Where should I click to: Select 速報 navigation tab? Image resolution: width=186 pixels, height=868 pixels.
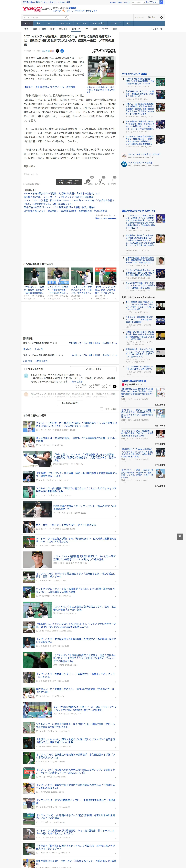(38, 24)
